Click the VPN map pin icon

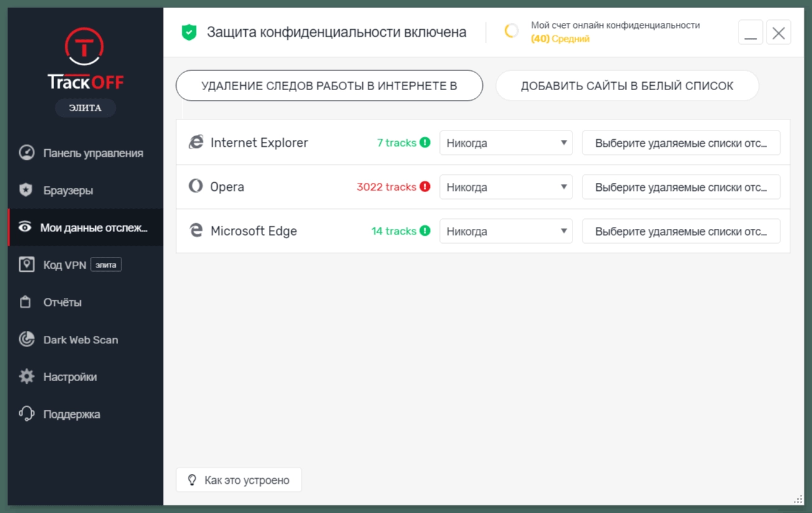(26, 264)
